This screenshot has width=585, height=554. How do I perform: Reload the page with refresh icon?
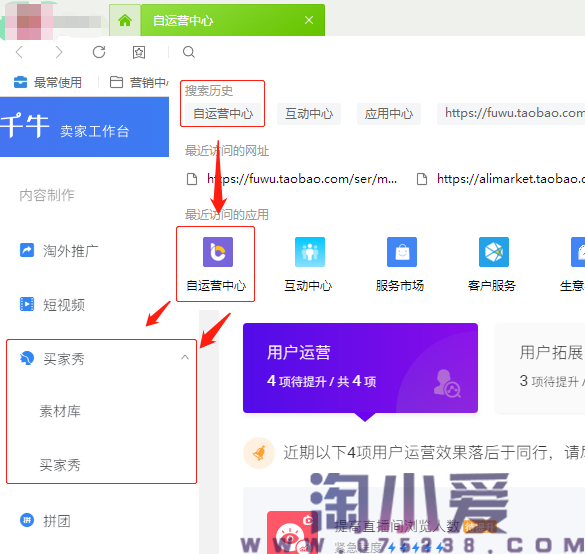99,52
